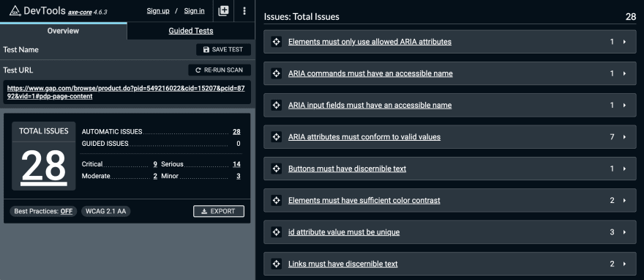Click the Guided Issues count 0
The height and width of the screenshot is (280, 644).
click(x=239, y=144)
